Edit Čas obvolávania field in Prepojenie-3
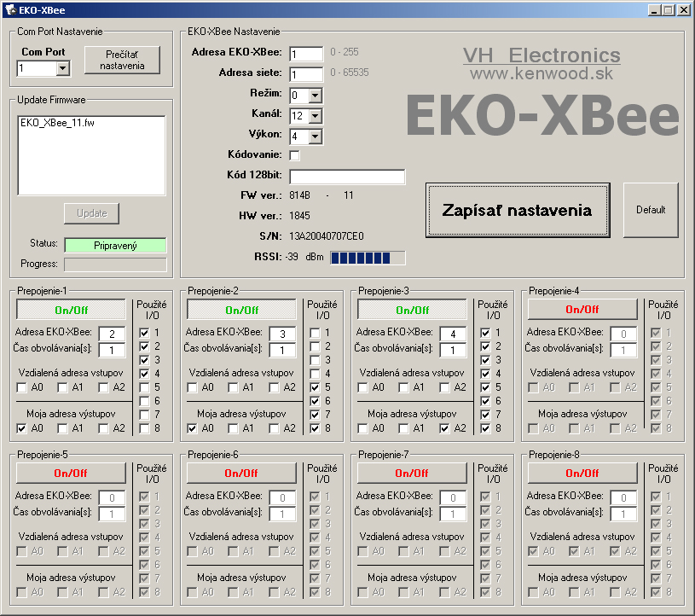 point(453,350)
